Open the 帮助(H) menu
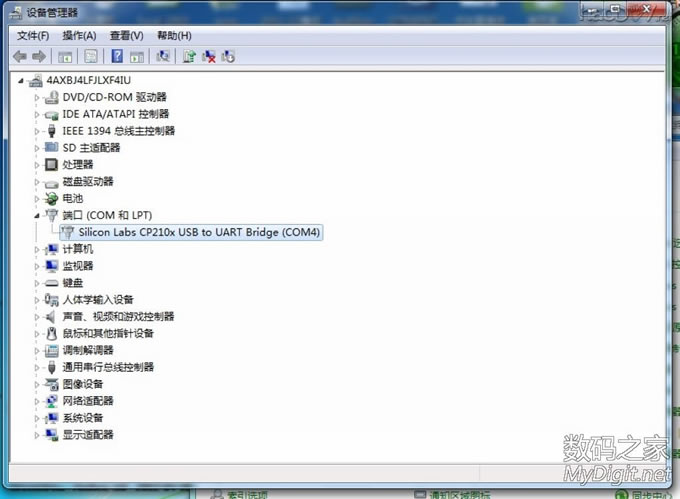 pyautogui.click(x=174, y=36)
